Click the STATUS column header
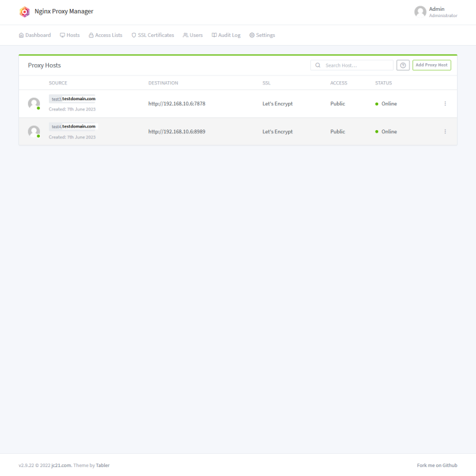This screenshot has width=476, height=476. 383,83
